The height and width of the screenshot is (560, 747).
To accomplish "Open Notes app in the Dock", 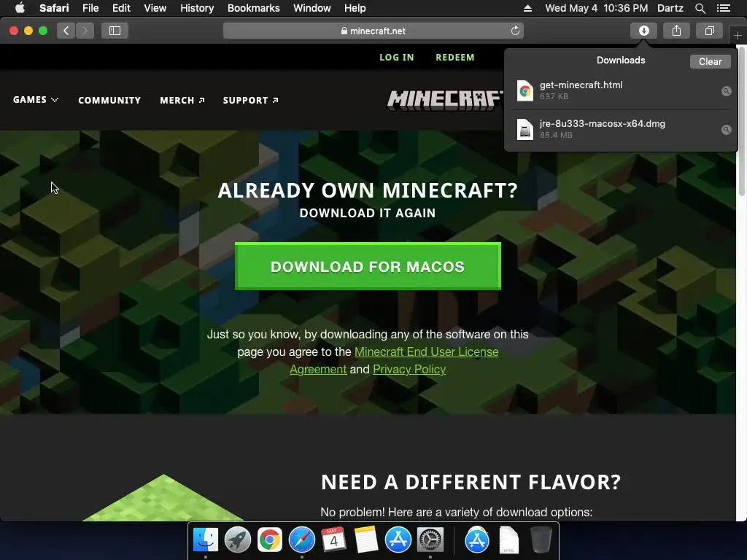I will pos(366,540).
